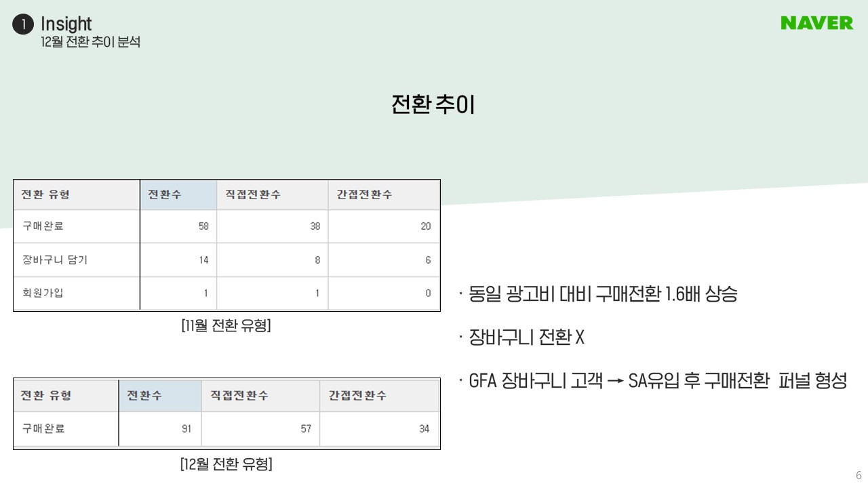Click the GFA 장바구니 고객 funnel bullet

[653, 381]
